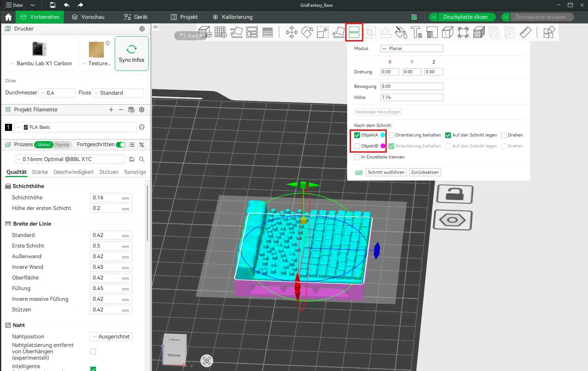
Task: Enable Orientierung behalten for ObjektA
Action: coord(391,135)
